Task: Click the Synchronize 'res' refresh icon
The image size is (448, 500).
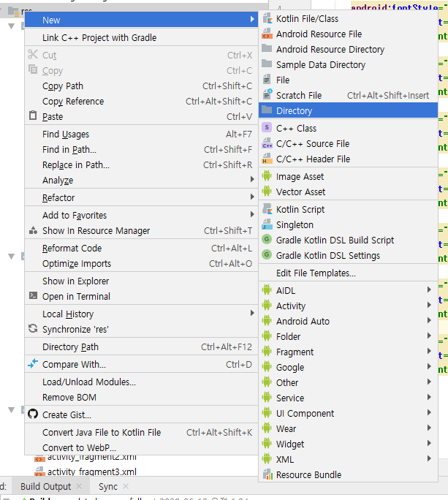Action: tap(33, 328)
